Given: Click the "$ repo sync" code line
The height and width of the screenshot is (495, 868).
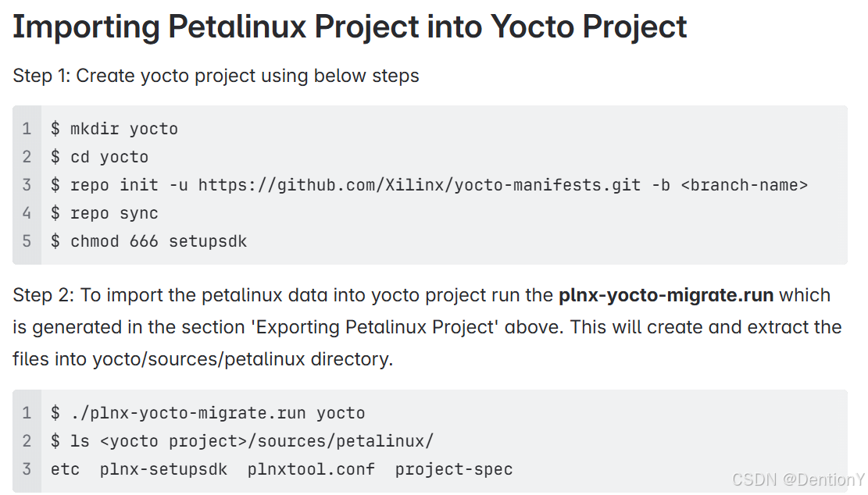Looking at the screenshot, I should click(x=104, y=213).
